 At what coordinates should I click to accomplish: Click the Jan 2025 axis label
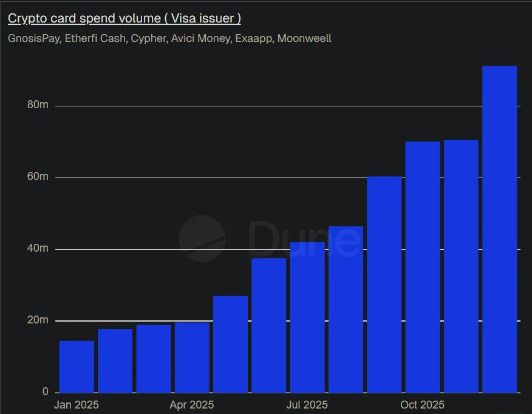[76, 404]
